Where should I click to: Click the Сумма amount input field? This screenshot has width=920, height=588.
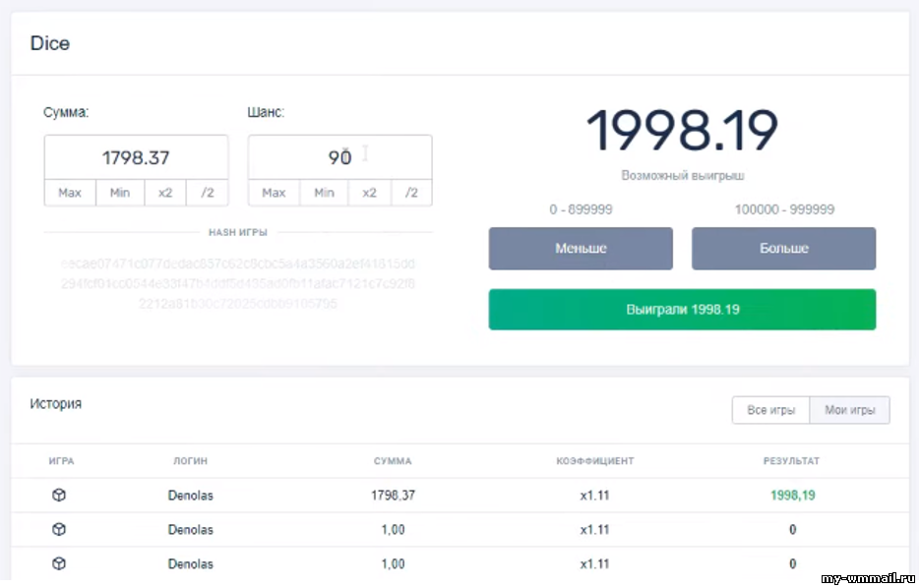point(136,157)
